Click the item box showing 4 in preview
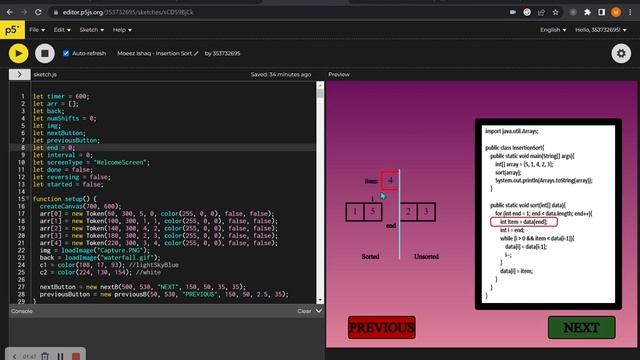 click(390, 180)
